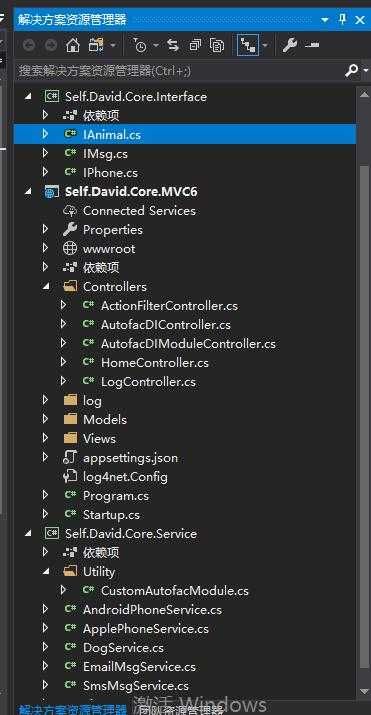Image resolution: width=371 pixels, height=715 pixels.
Task: Select appsettings.json in the tree
Action: click(130, 458)
